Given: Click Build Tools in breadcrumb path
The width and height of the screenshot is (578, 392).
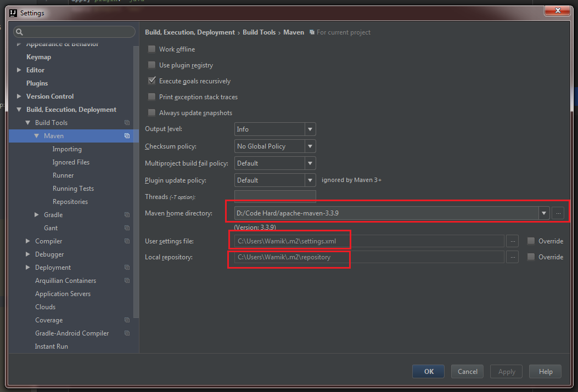Looking at the screenshot, I should point(259,32).
